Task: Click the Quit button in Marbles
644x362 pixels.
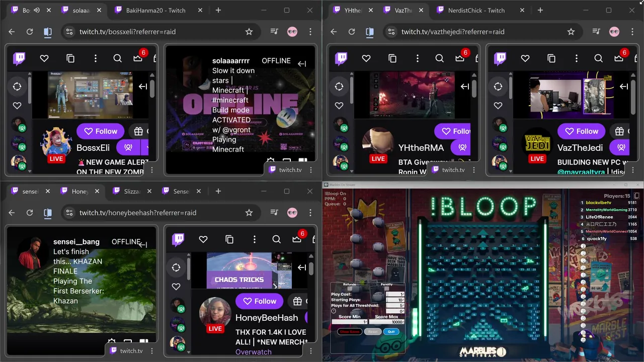Action: [x=391, y=332]
